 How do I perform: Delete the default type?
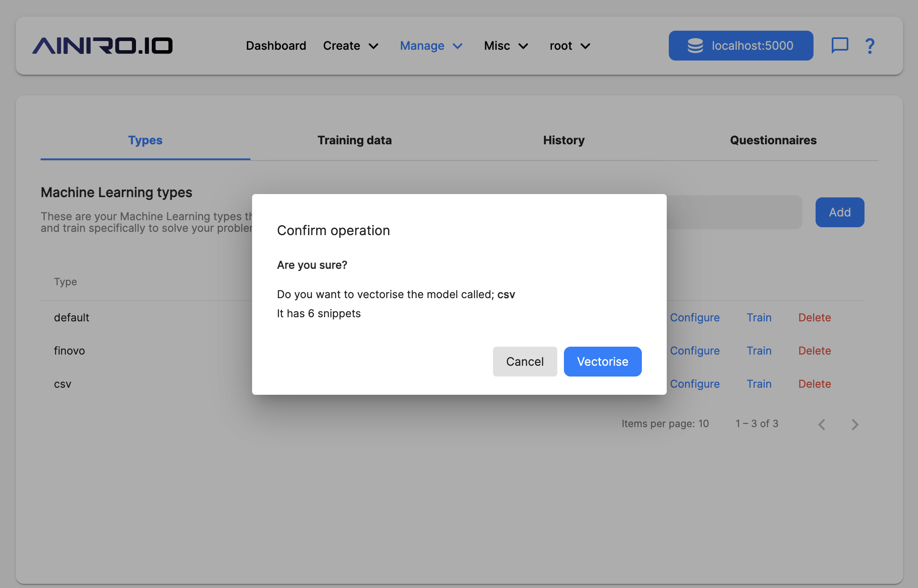(x=815, y=318)
